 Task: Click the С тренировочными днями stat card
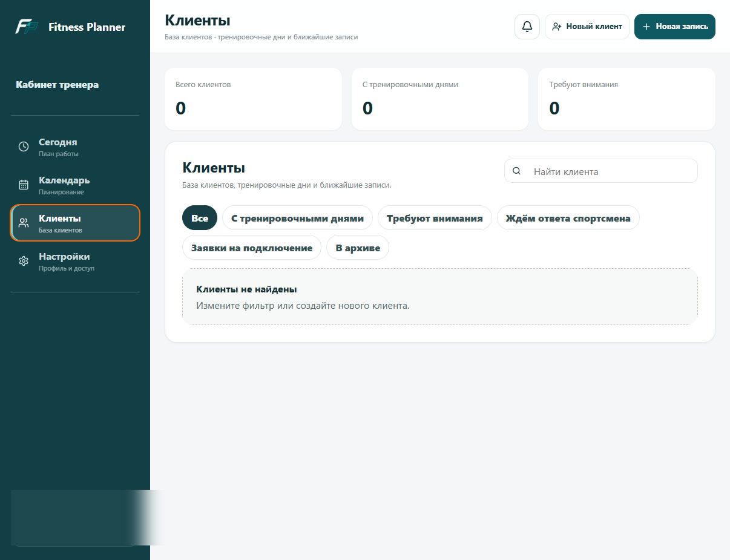tap(440, 99)
